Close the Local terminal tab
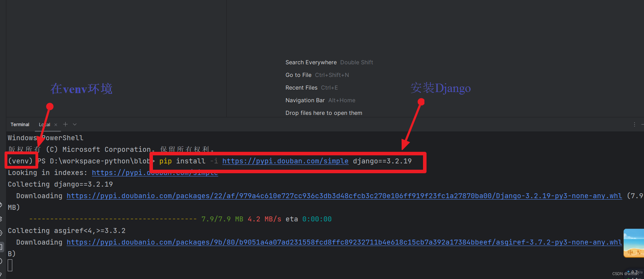The image size is (644, 279). 56,125
